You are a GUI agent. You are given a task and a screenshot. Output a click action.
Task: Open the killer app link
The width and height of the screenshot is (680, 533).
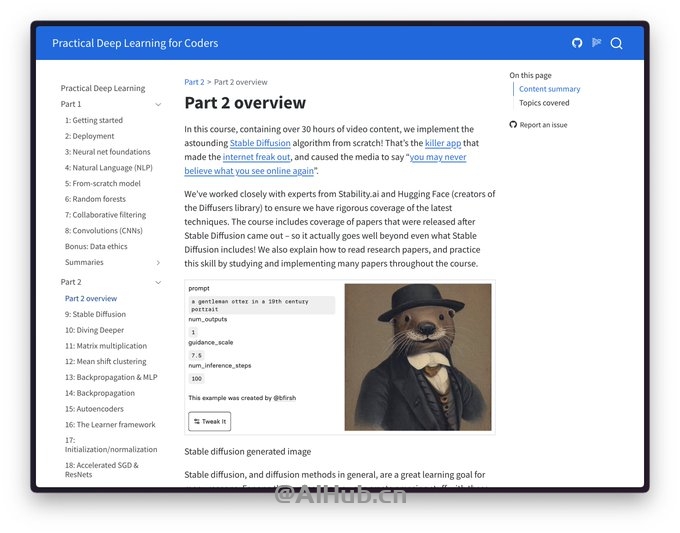click(x=443, y=143)
